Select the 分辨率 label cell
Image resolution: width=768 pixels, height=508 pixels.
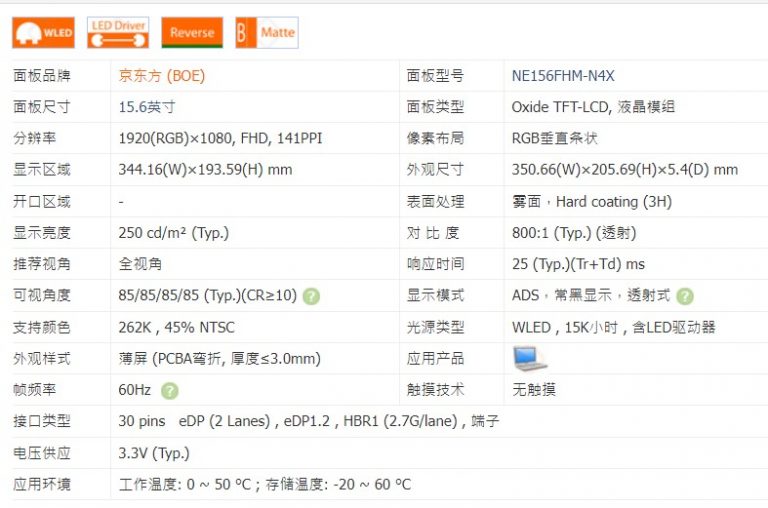(35, 139)
